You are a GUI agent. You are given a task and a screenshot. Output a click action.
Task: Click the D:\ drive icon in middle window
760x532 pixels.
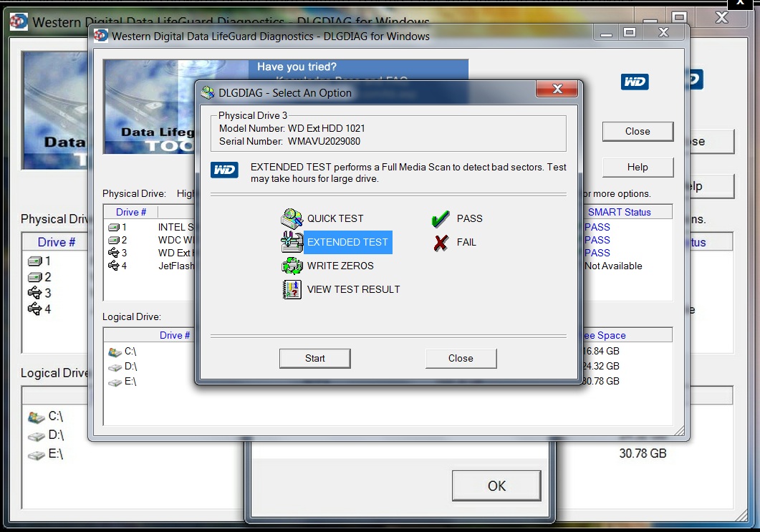point(115,367)
